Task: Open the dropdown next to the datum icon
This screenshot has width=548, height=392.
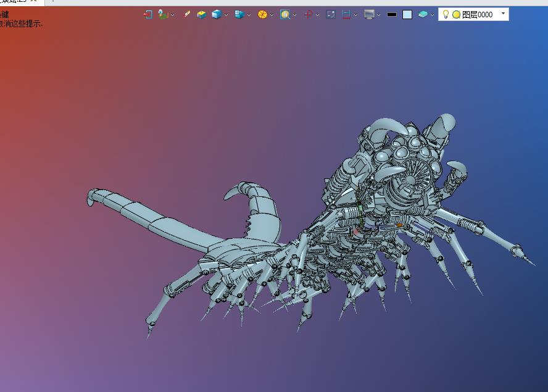Action: pyautogui.click(x=172, y=15)
